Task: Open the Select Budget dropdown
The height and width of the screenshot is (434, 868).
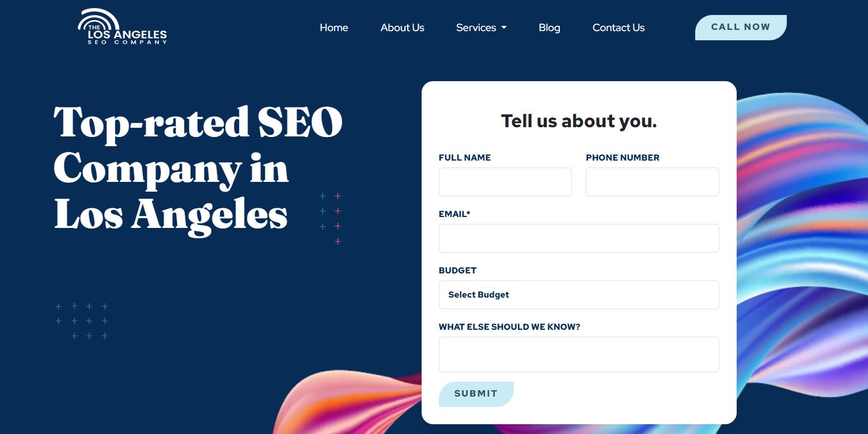Action: (x=579, y=295)
